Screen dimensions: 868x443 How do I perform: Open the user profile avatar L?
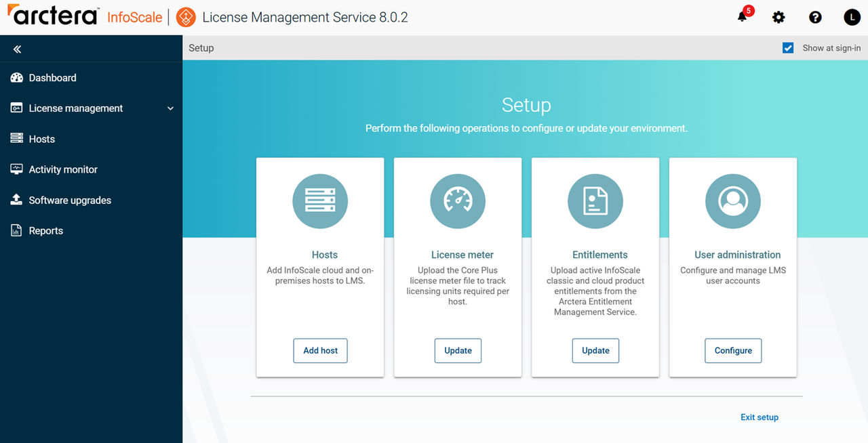pos(852,18)
